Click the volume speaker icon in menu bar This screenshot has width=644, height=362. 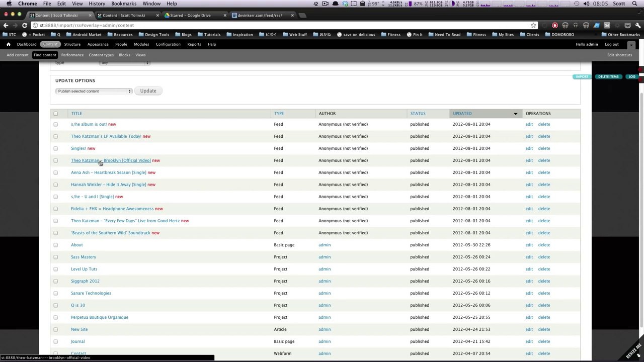pyautogui.click(x=586, y=4)
